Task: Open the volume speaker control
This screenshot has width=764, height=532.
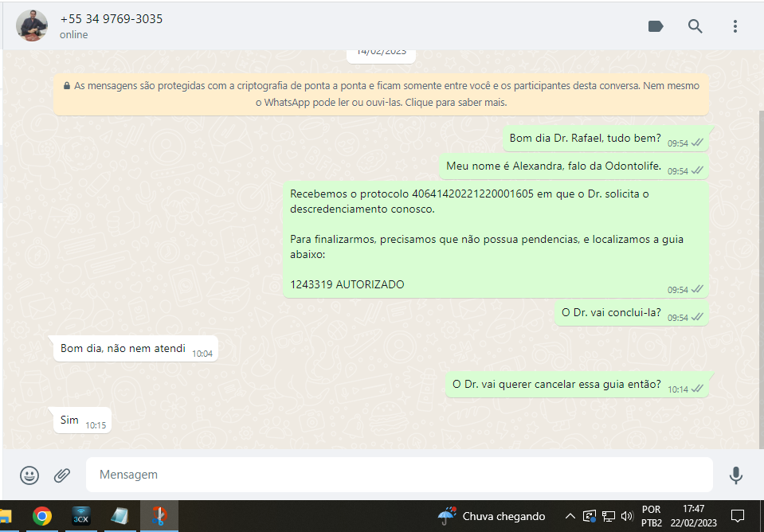Action: pyautogui.click(x=626, y=516)
